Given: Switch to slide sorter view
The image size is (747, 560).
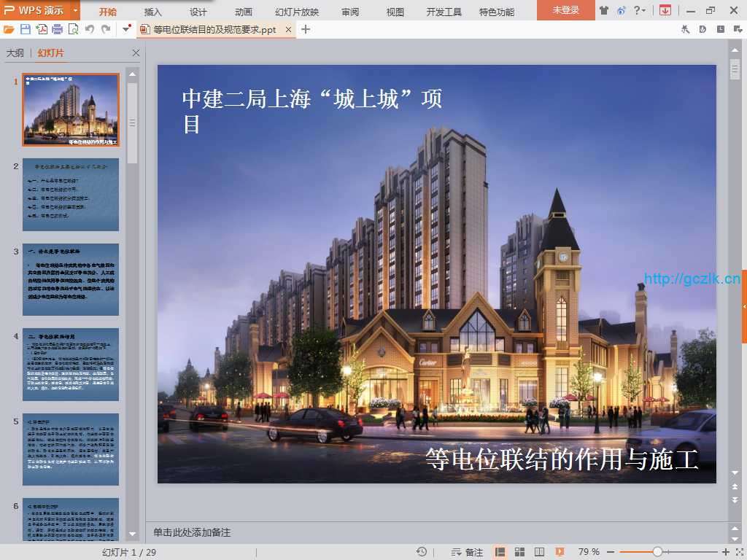Looking at the screenshot, I should coord(520,552).
